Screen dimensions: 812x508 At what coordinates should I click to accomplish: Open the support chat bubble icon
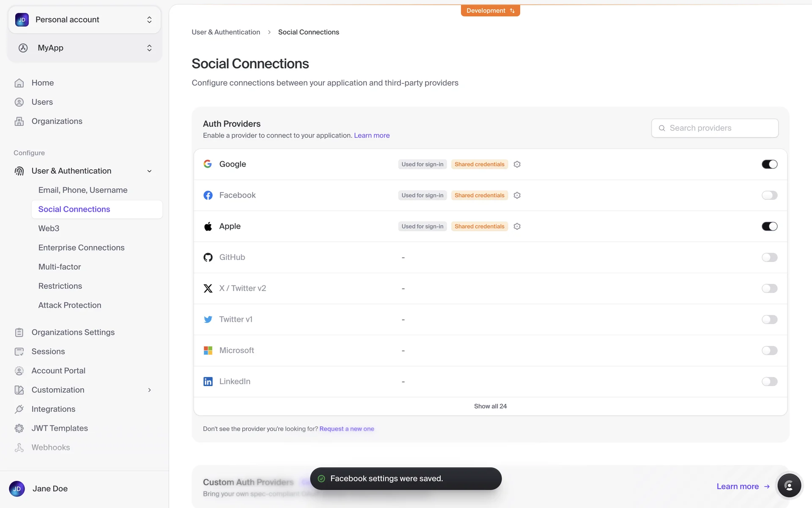(x=789, y=486)
